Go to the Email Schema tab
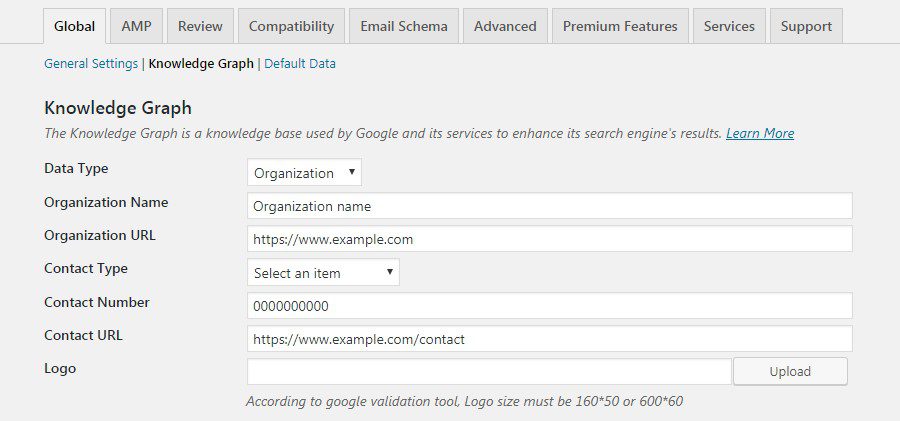 click(404, 26)
